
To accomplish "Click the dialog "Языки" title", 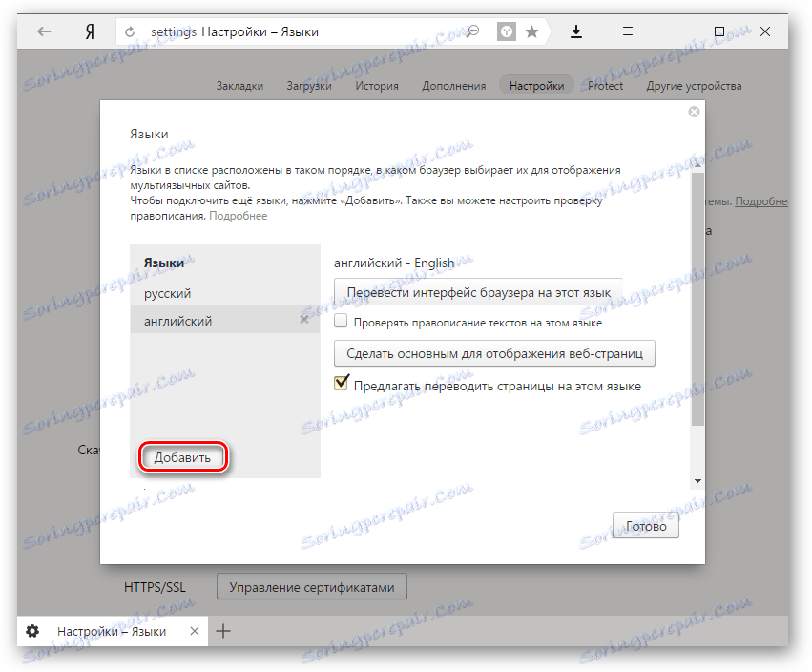I will click(x=149, y=135).
